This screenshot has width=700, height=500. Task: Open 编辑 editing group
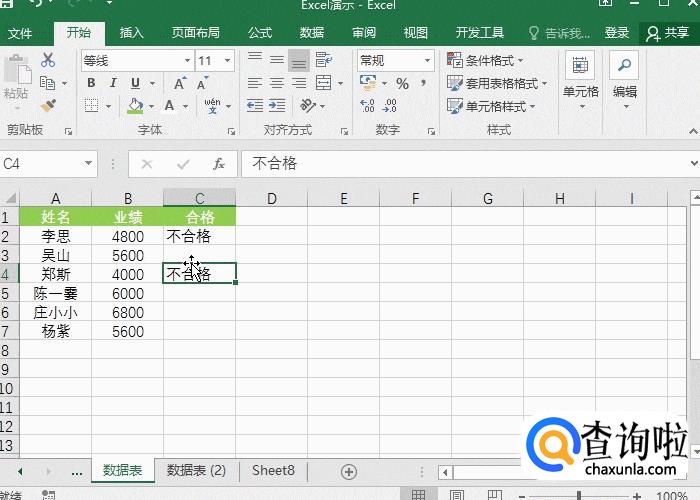[x=624, y=81]
